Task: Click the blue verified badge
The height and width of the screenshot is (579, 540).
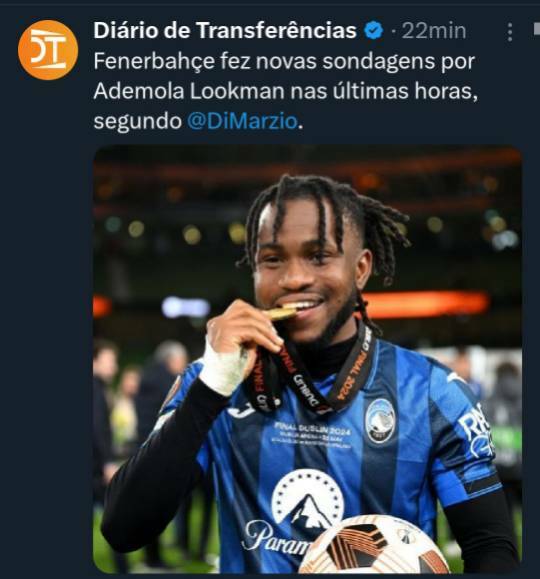Action: click(374, 31)
